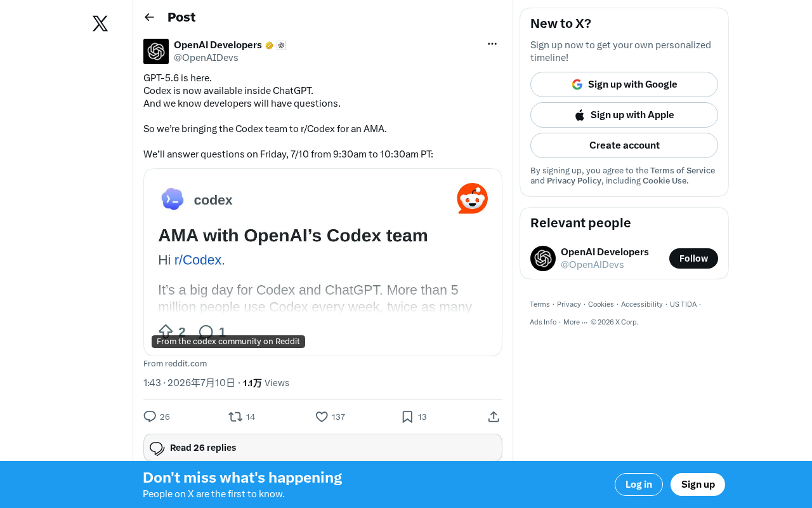Sign up with Google button
Viewport: 812px width, 508px height.
tap(624, 84)
